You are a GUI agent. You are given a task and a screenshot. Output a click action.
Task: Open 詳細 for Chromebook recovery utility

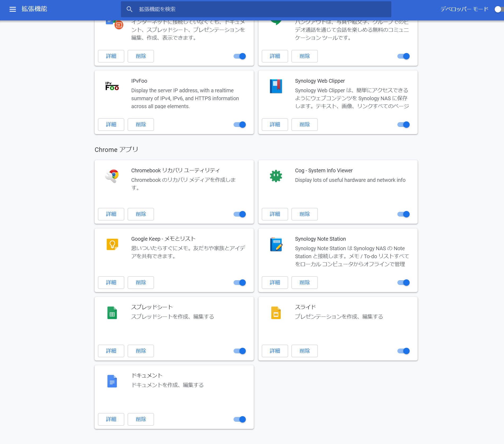click(111, 214)
